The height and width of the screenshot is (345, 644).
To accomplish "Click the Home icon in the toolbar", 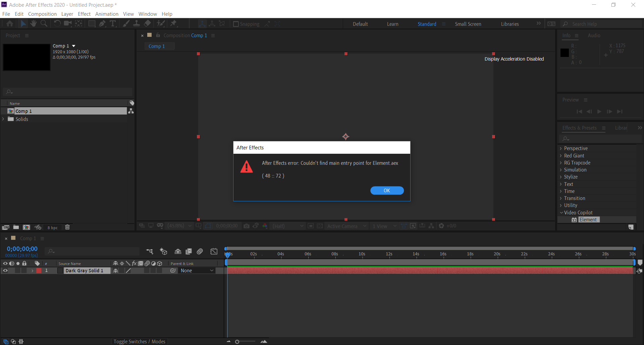I will coord(10,23).
